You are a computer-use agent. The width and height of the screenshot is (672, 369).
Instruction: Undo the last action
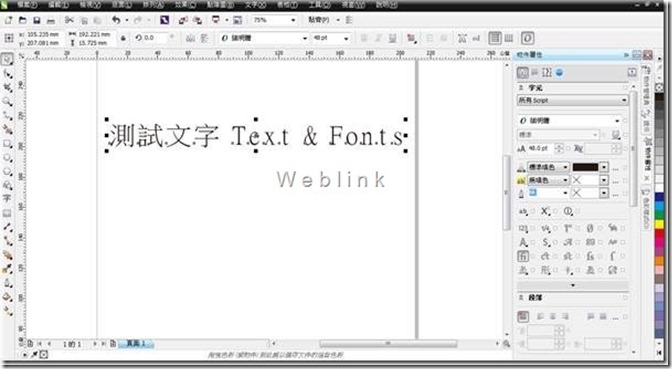click(x=116, y=20)
